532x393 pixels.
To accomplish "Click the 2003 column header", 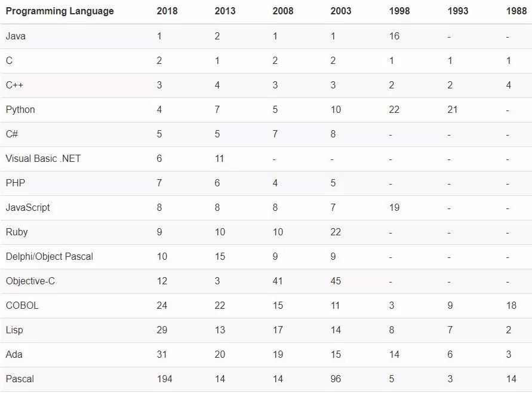I will (341, 11).
